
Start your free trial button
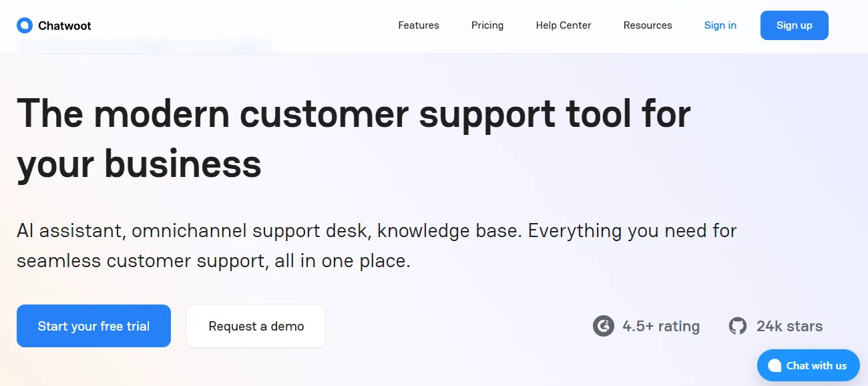click(x=93, y=326)
